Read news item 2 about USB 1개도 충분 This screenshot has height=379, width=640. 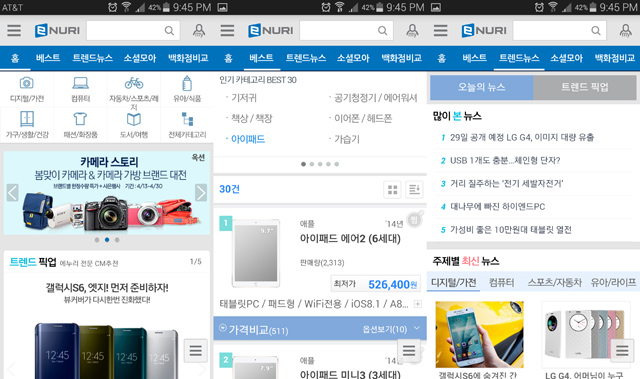(505, 161)
